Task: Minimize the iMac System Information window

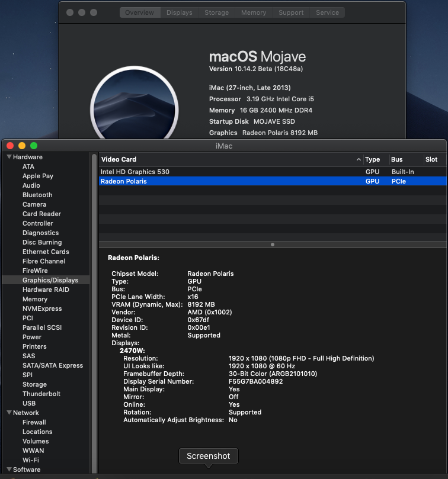Action: tap(22, 146)
